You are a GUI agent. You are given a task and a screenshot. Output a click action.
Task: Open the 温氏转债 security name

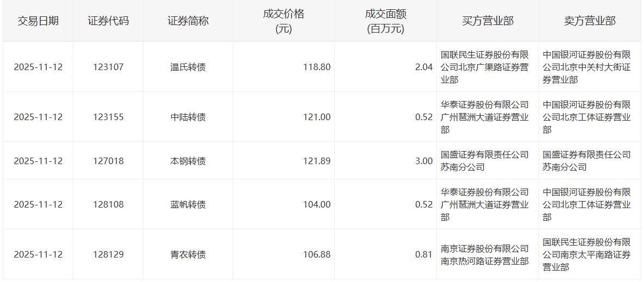(x=188, y=67)
